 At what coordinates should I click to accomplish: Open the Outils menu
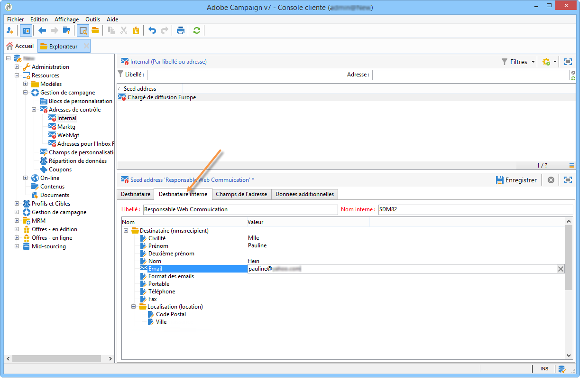point(93,19)
